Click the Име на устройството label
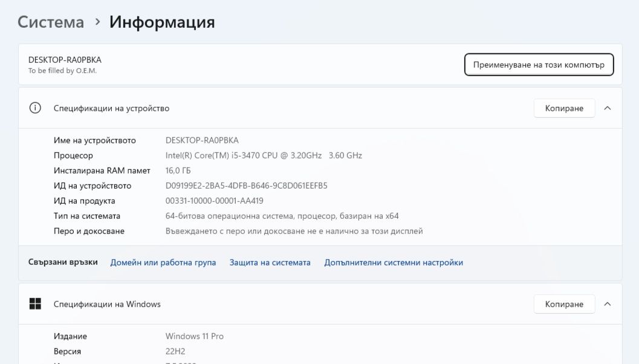 pyautogui.click(x=94, y=140)
